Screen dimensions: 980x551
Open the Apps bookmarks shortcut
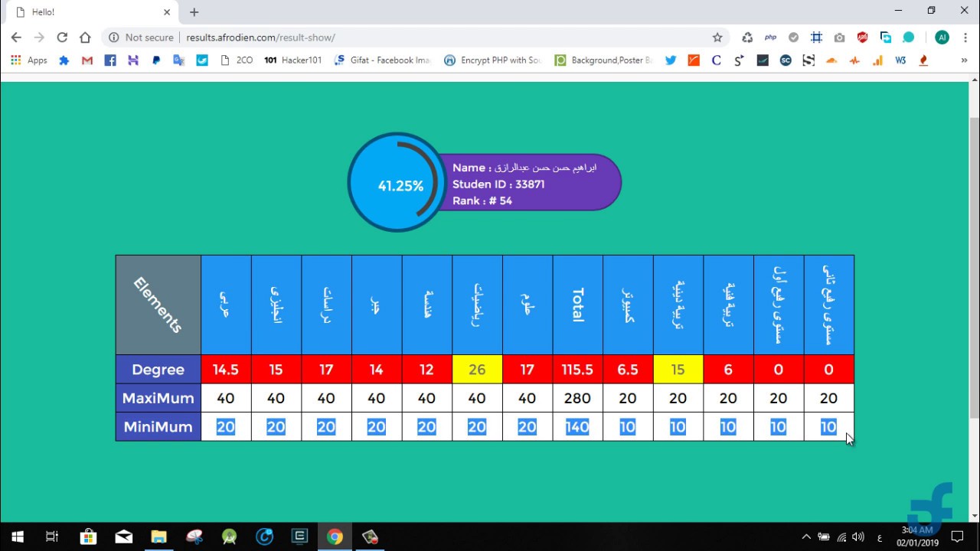(28, 60)
